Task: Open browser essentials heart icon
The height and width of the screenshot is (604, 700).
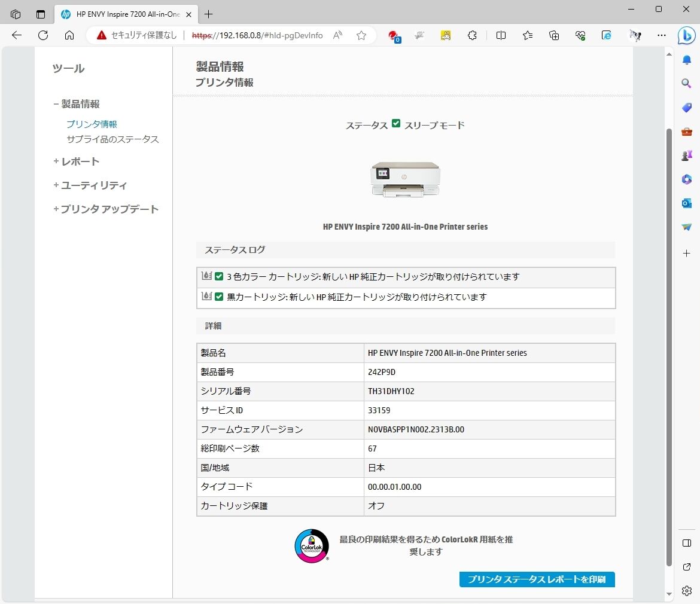Action: click(x=580, y=35)
